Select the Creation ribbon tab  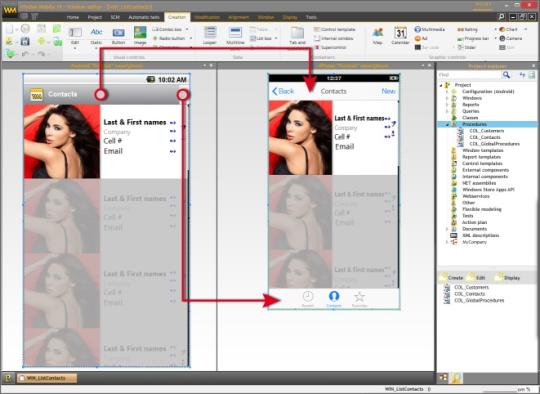(177, 17)
